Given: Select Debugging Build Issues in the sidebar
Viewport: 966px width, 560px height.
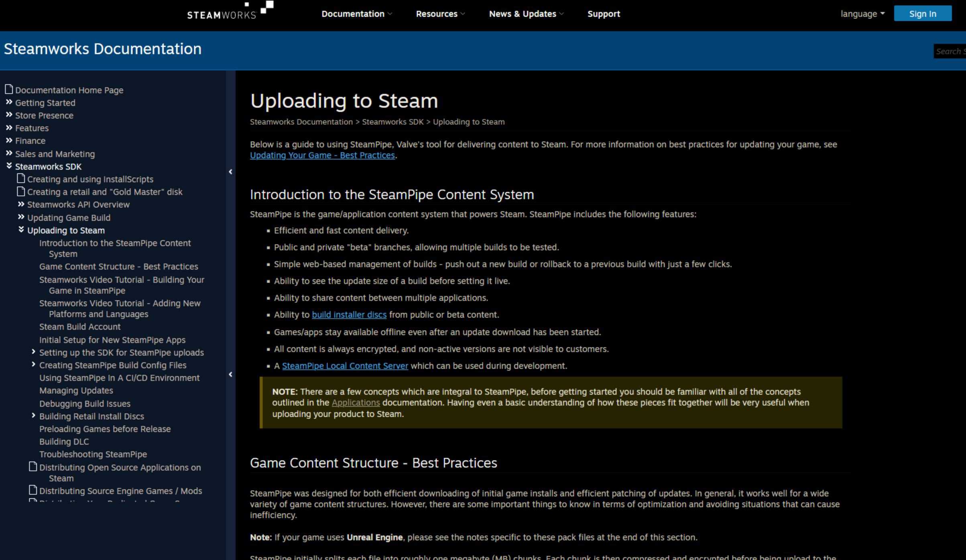Looking at the screenshot, I should point(85,404).
